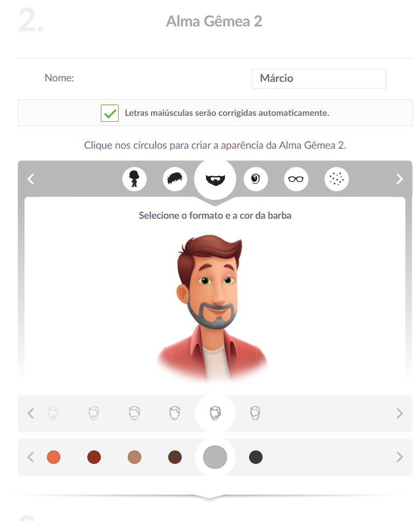
Task: Toggle automatic capital letters correction checkbox
Action: (x=110, y=113)
